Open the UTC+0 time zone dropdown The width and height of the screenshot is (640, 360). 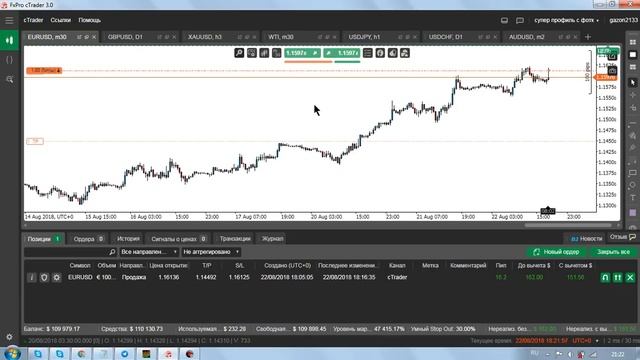[585, 340]
